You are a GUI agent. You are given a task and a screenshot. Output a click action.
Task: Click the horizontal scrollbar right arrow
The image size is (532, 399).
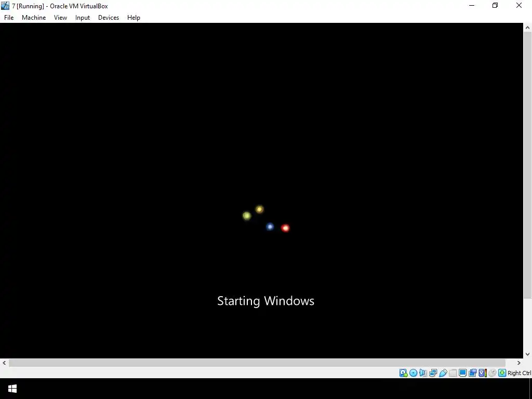click(519, 363)
